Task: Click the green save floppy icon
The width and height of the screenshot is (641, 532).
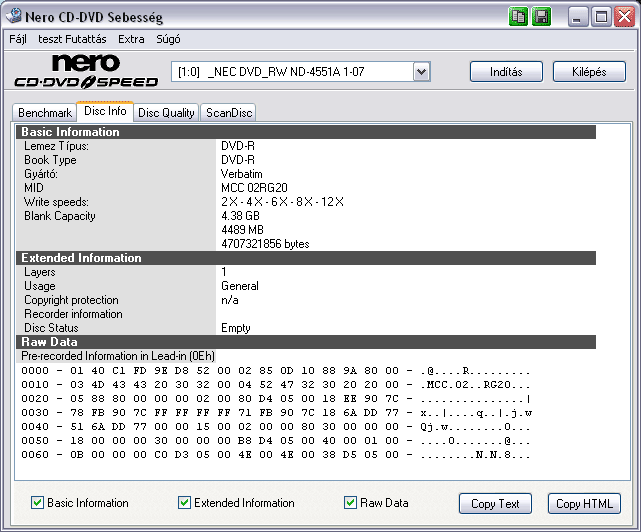Action: [541, 17]
